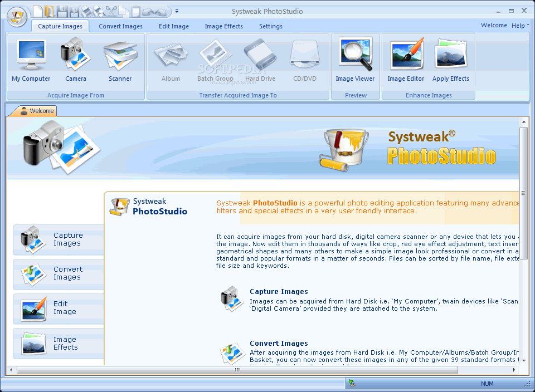Click the Capture Images heading in welcome text

279,291
